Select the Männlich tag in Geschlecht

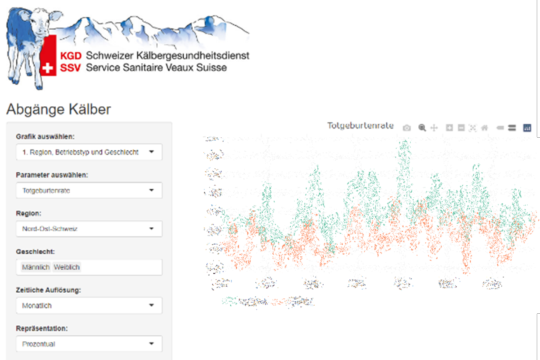pyautogui.click(x=36, y=267)
